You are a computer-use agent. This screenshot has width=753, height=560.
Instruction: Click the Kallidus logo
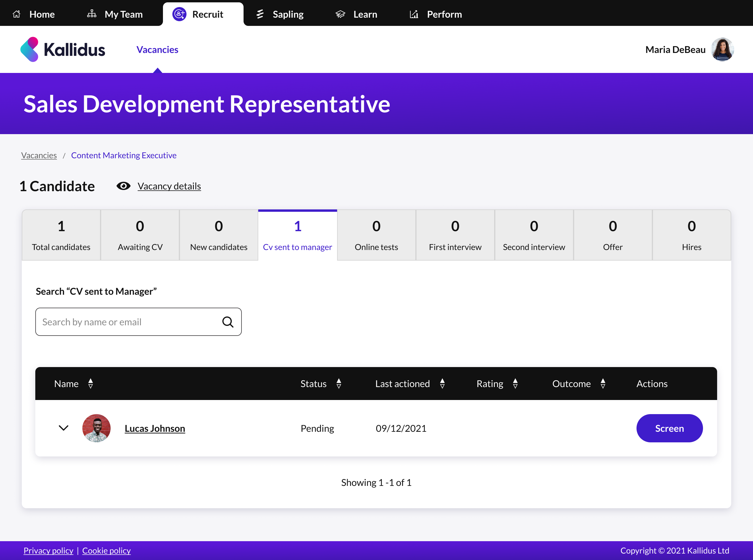[x=63, y=49]
